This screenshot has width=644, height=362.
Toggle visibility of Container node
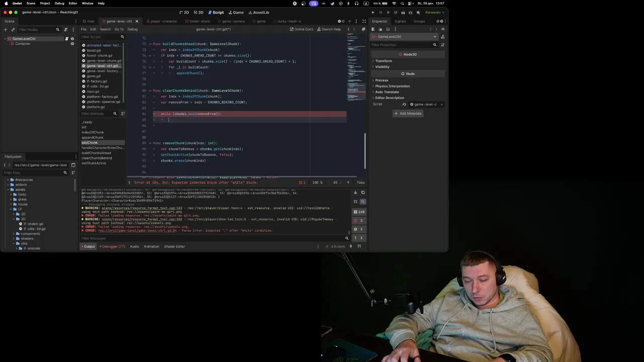pos(72,44)
